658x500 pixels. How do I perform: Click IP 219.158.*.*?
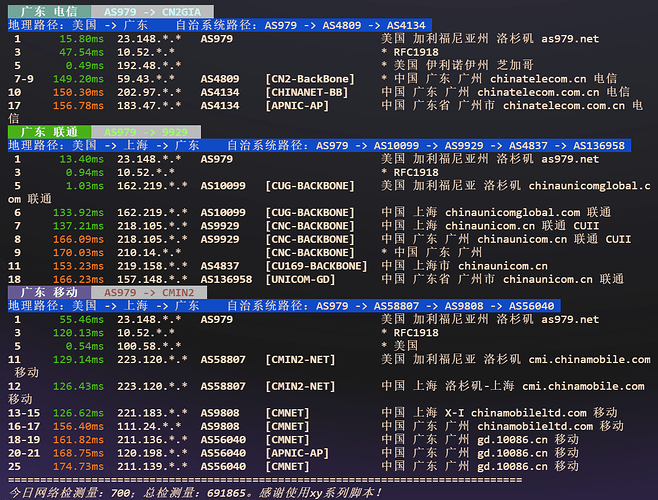coord(152,266)
